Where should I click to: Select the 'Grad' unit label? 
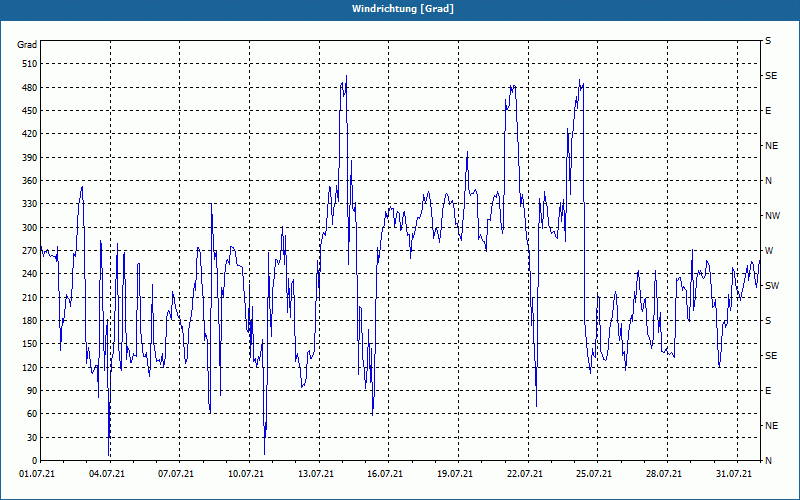[x=27, y=45]
